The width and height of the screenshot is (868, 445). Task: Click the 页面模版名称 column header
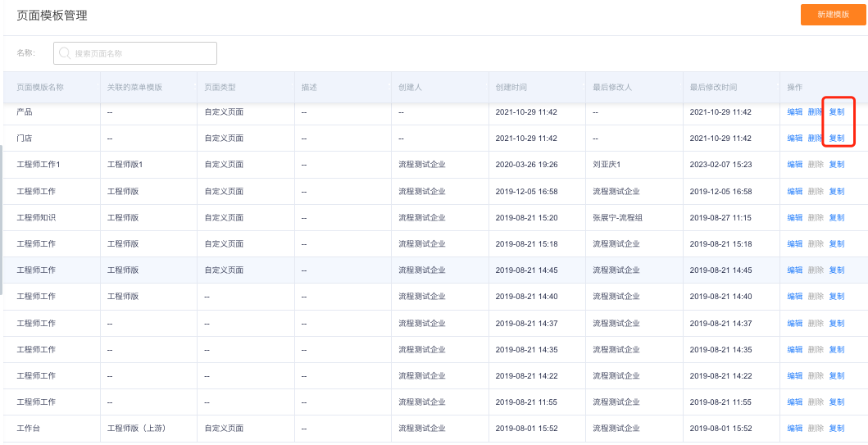click(40, 88)
